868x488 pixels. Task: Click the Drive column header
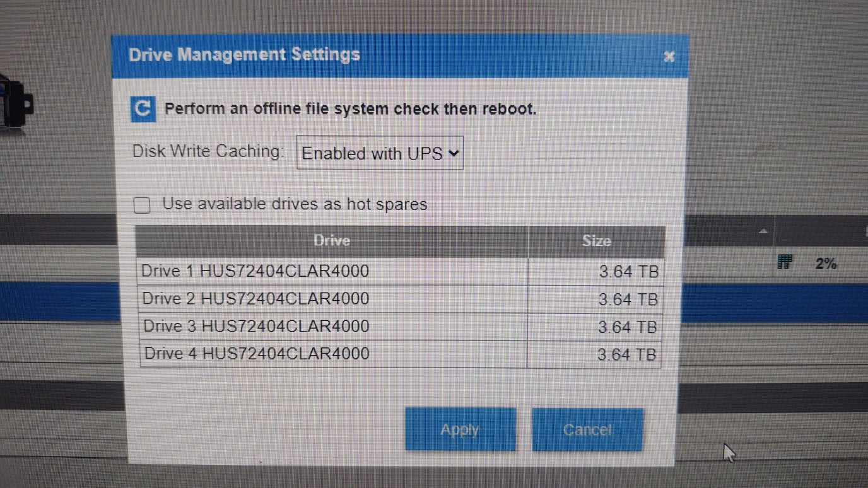click(332, 241)
